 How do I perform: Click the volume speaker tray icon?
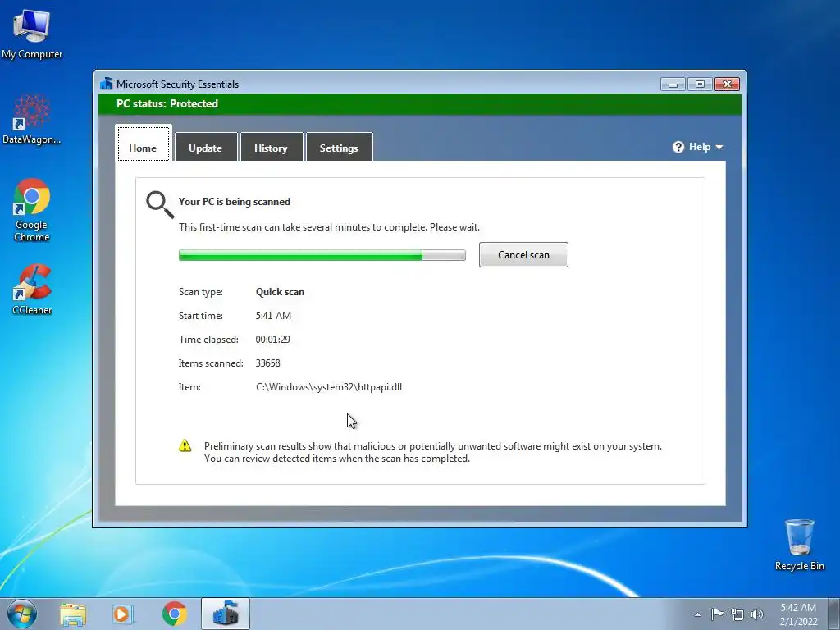[x=757, y=614]
